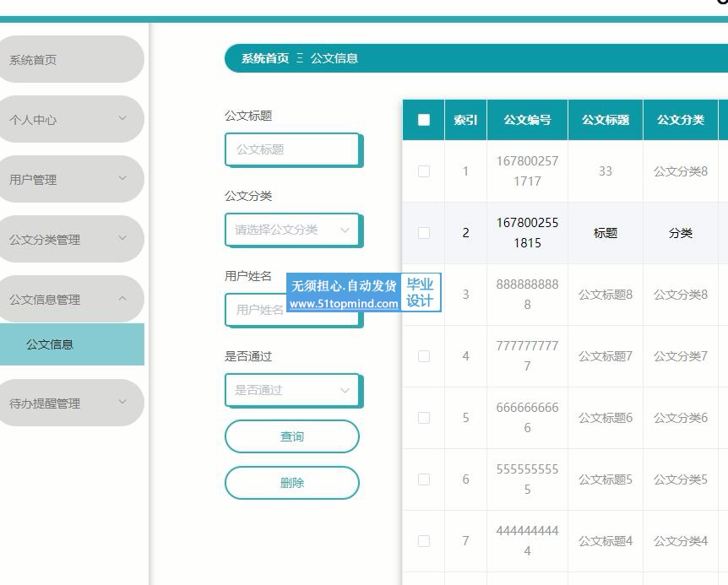Open the 公文分类 dropdown selector
This screenshot has height=585, width=728.
click(291, 230)
